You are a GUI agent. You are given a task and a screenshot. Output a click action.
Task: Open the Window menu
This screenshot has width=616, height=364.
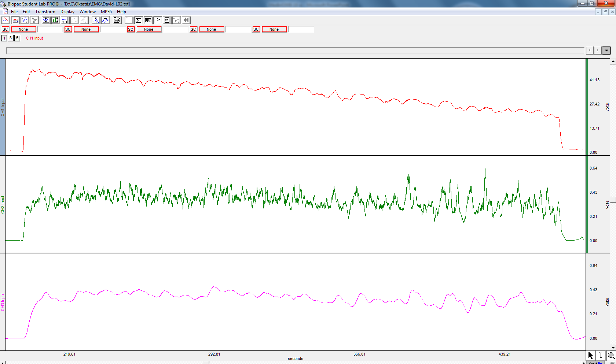point(88,11)
